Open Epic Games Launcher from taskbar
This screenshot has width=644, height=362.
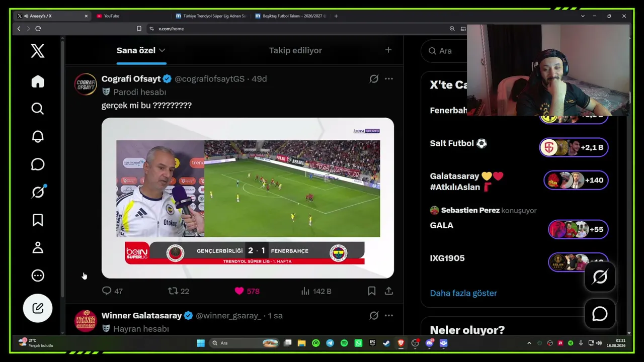pyautogui.click(x=372, y=343)
